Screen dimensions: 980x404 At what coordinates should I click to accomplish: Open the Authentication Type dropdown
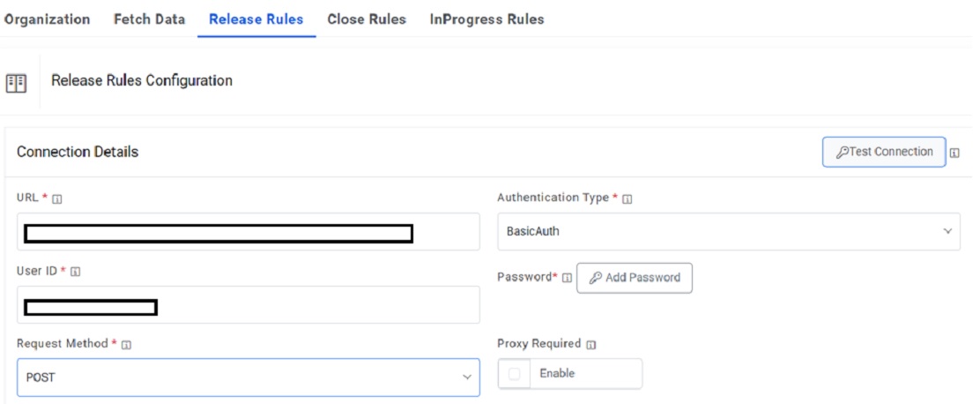(x=728, y=231)
